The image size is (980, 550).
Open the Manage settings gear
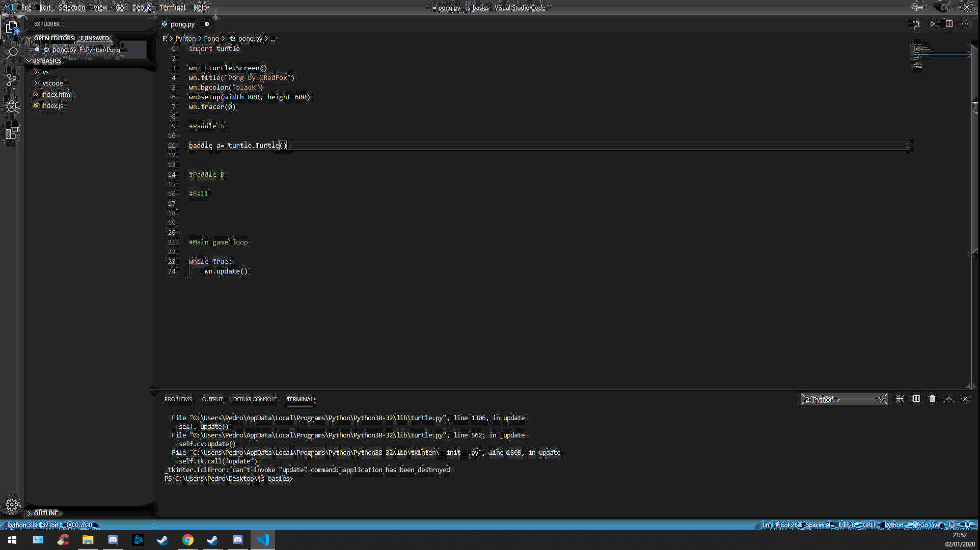12,505
